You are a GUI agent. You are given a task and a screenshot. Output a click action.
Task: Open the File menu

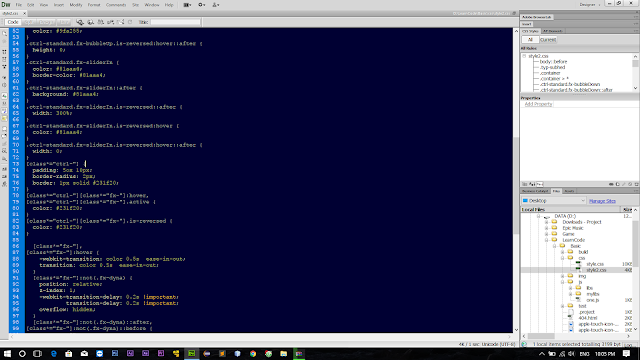point(18,5)
